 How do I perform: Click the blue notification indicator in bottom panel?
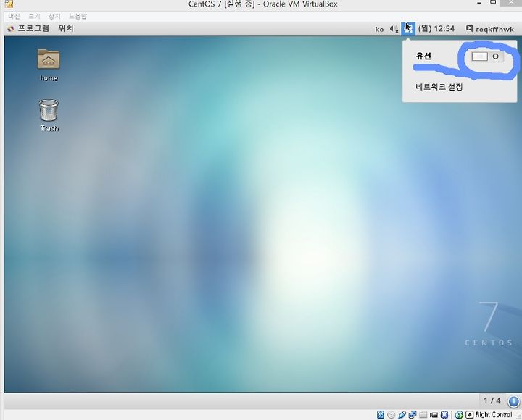point(513,401)
